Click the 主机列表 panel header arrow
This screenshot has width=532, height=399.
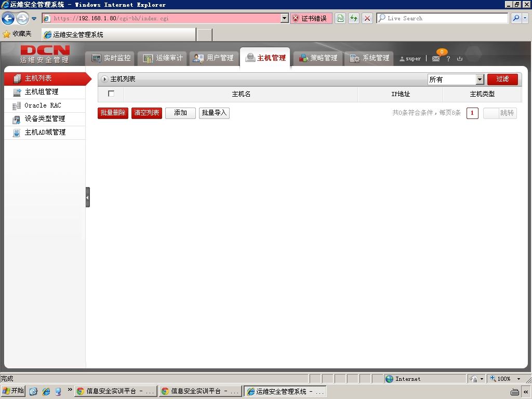105,79
